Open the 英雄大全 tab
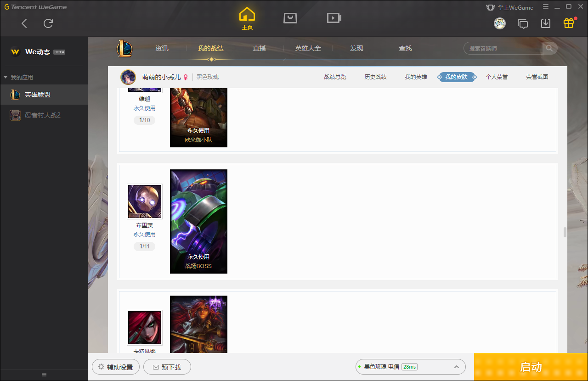The height and width of the screenshot is (381, 588). [308, 48]
